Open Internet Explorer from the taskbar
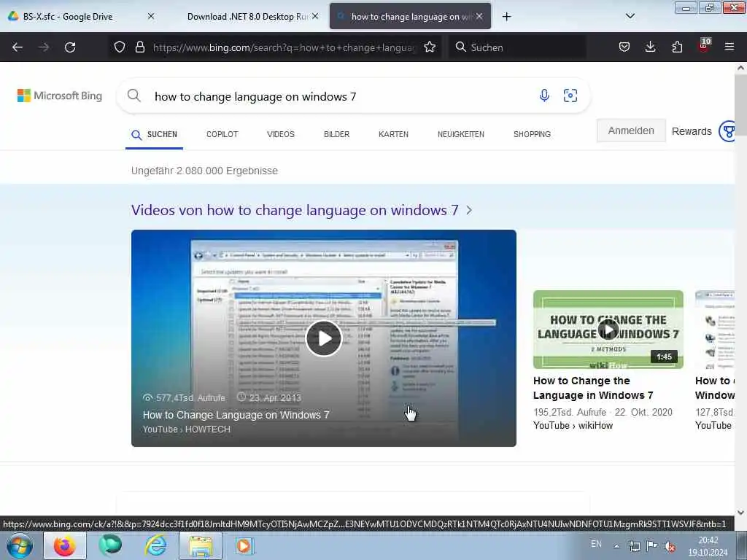The width and height of the screenshot is (747, 560). (155, 545)
